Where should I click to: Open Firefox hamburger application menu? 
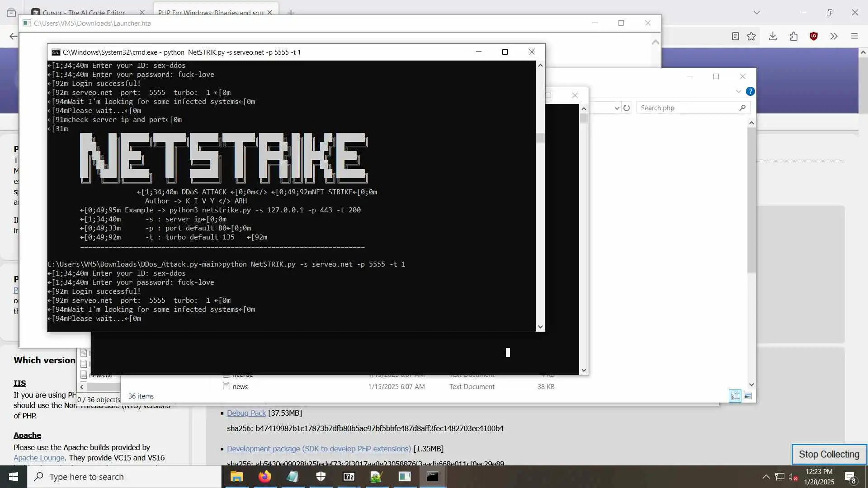coord(854,36)
